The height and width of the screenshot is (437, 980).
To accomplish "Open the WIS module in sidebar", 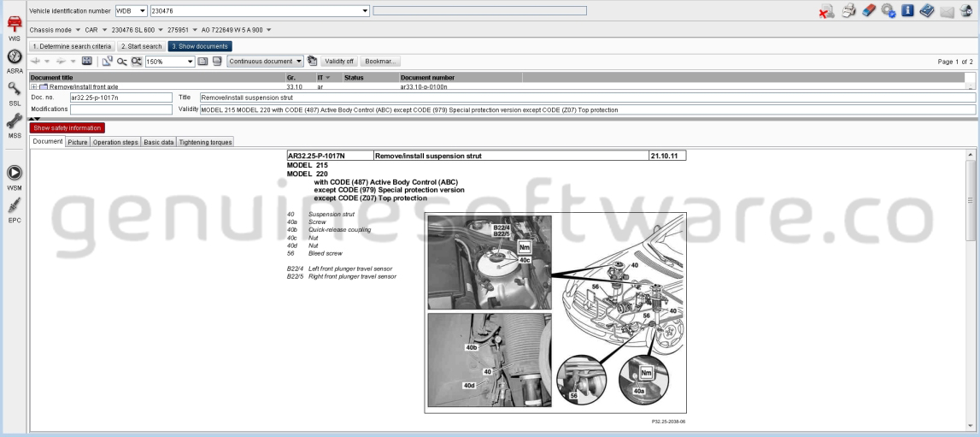I will [14, 27].
